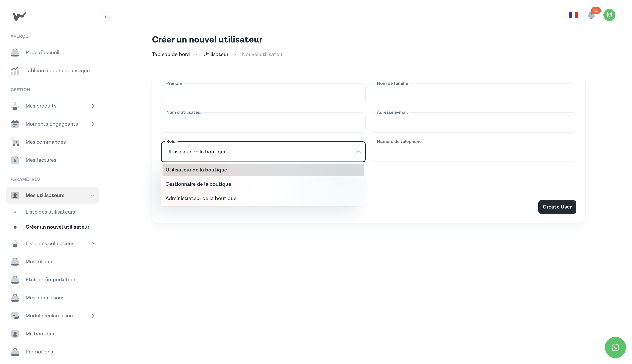Open the green M profile avatar
The image size is (632, 364).
[x=609, y=15]
